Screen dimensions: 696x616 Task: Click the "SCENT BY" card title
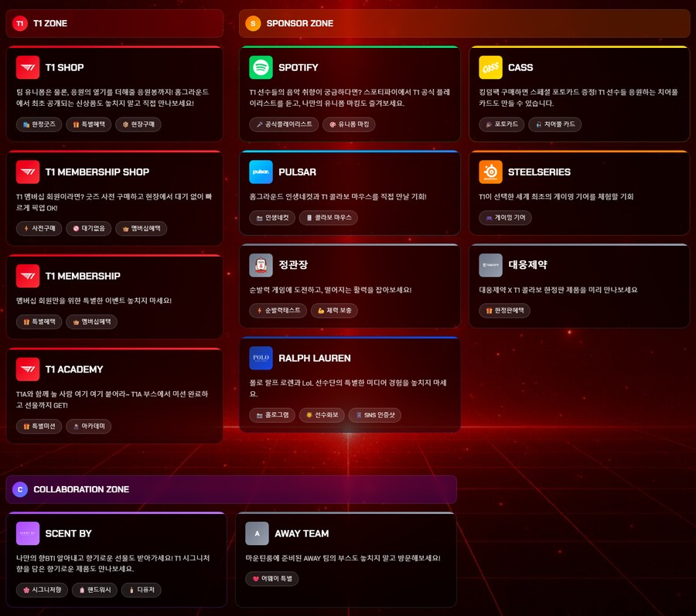pos(68,533)
